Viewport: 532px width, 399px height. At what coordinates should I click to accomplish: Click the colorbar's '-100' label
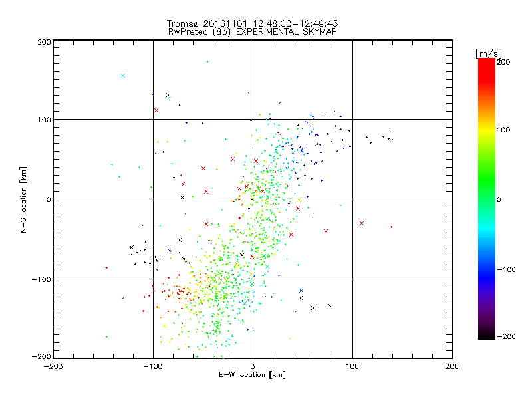506,269
